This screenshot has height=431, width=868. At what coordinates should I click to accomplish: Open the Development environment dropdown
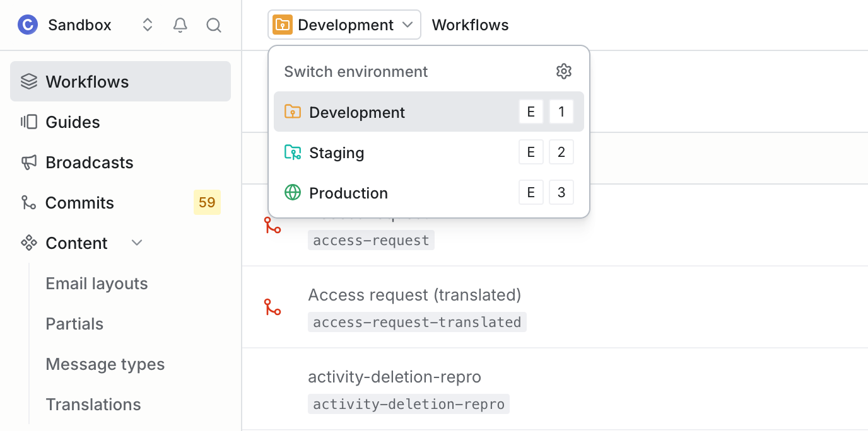344,25
